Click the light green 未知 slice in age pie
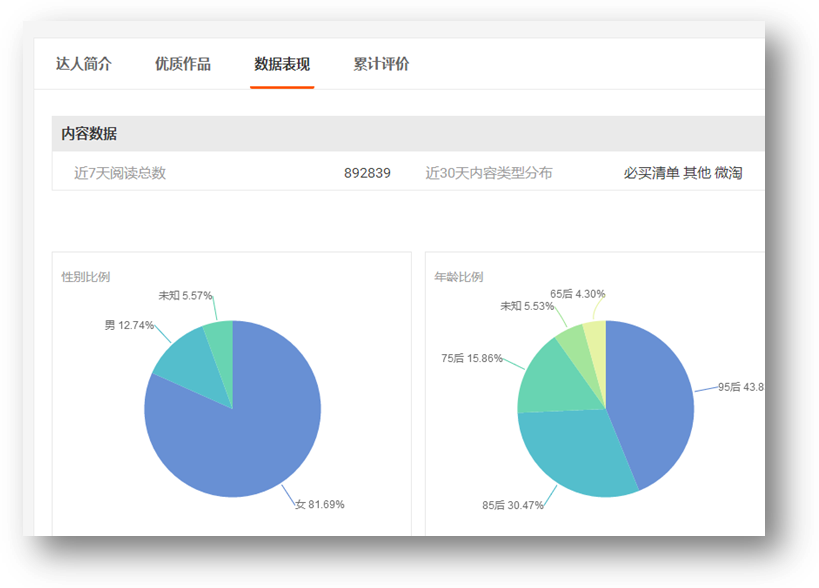This screenshot has width=819, height=588. point(573,341)
